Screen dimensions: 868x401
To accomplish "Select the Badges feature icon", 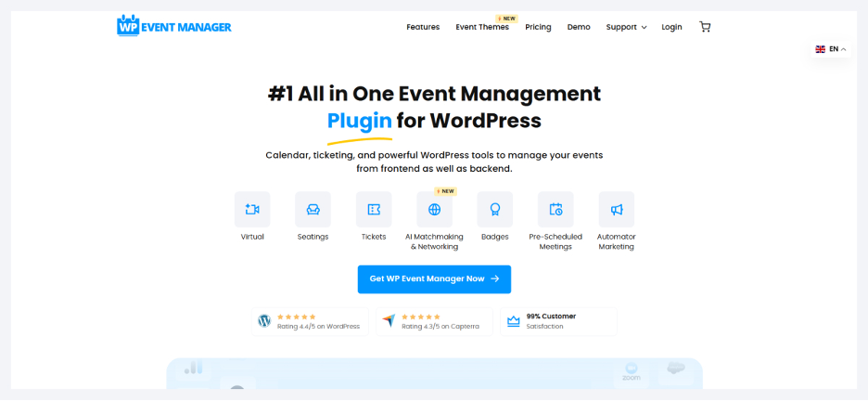I will click(494, 210).
